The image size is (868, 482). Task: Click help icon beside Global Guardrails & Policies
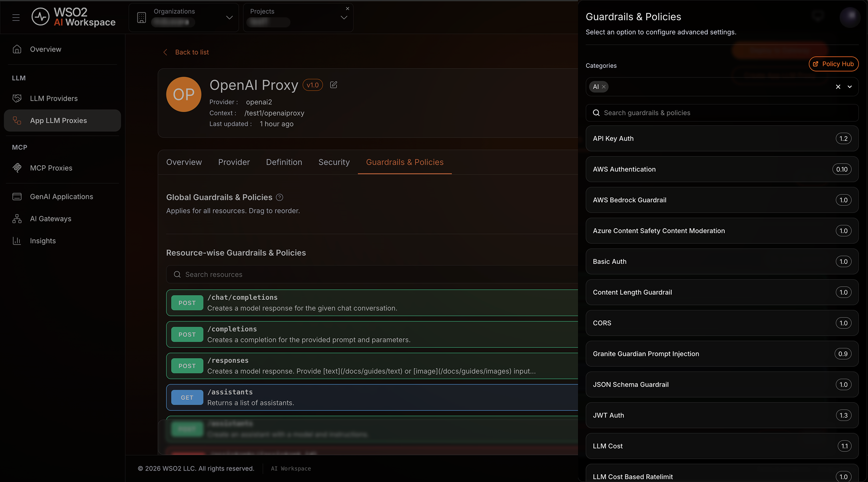coord(280,198)
